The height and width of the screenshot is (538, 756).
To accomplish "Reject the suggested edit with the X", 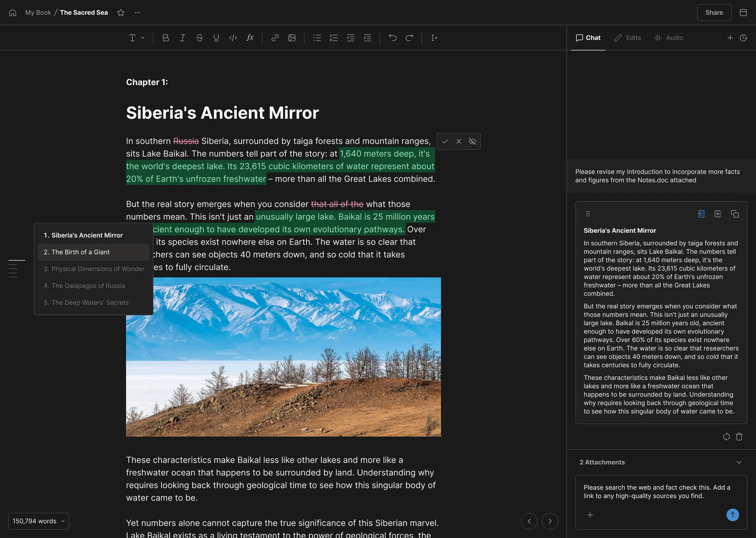I will pos(458,141).
